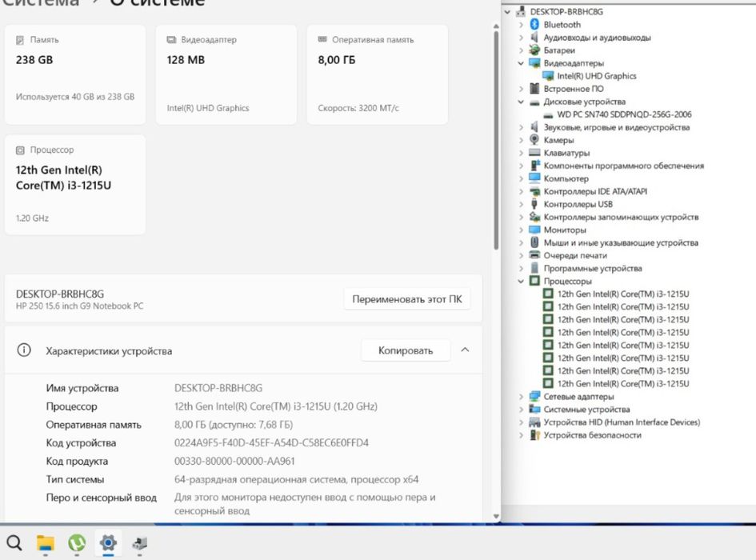Click the 128 MB video memory value
Viewport: 756px width, 560px height.
click(x=186, y=60)
